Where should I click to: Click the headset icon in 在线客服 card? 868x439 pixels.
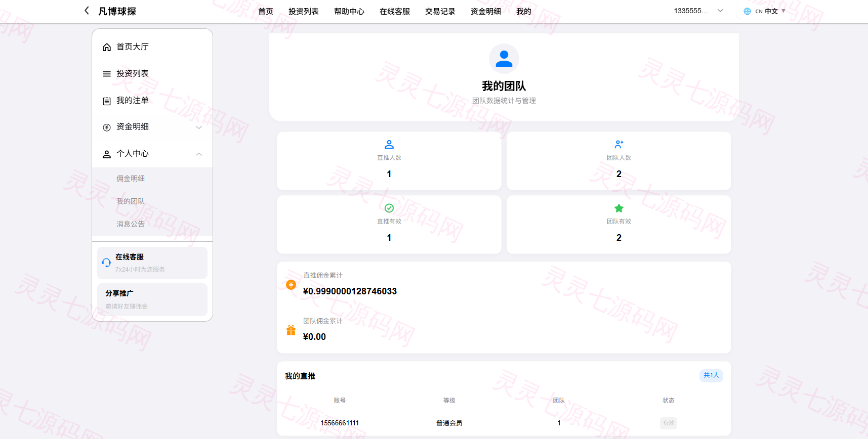tap(106, 262)
